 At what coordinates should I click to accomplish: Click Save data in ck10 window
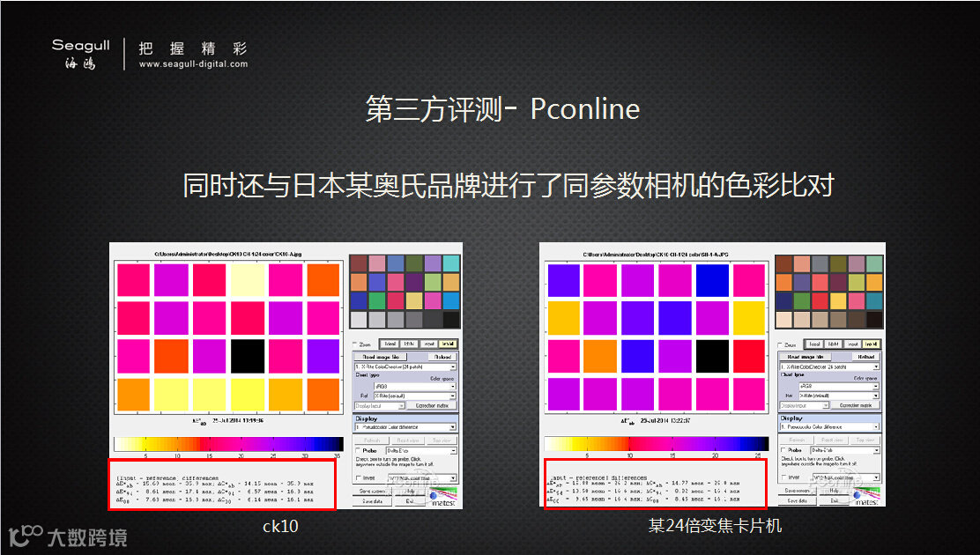pos(373,501)
